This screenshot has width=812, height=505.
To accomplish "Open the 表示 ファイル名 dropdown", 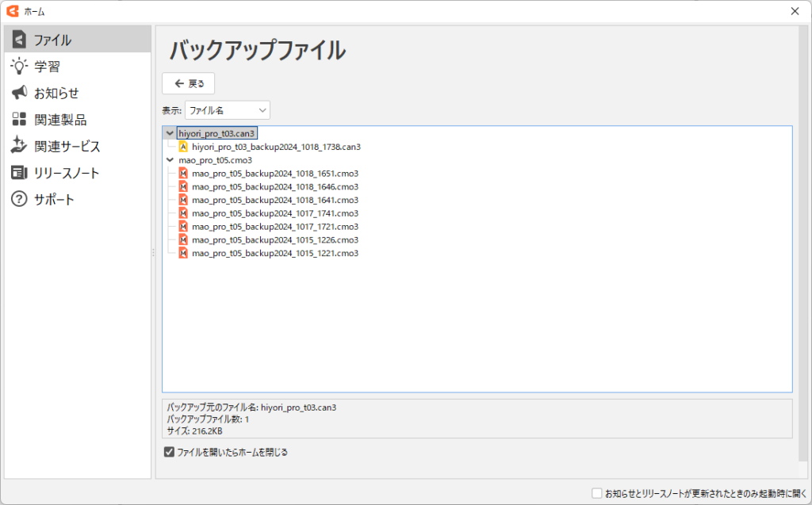I will coord(227,110).
